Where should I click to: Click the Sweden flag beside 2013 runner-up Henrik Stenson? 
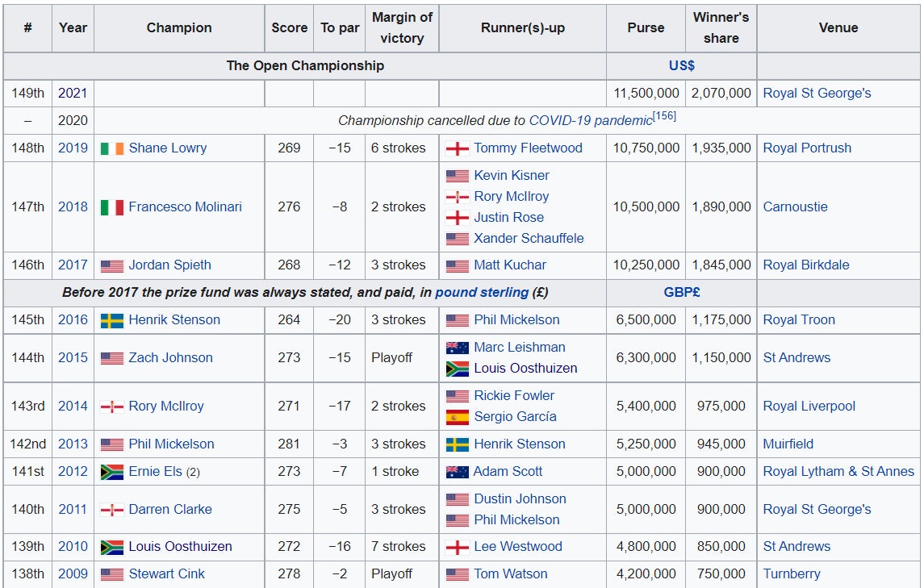[x=458, y=444]
